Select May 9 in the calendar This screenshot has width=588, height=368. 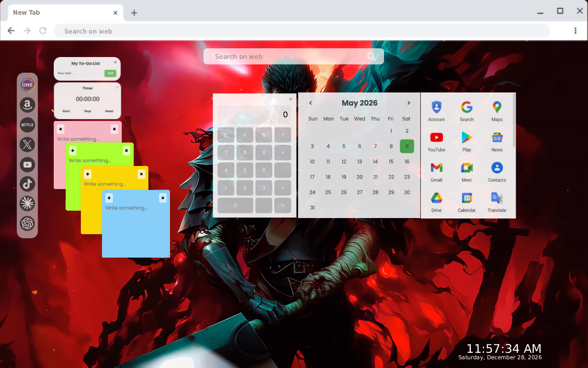click(407, 146)
